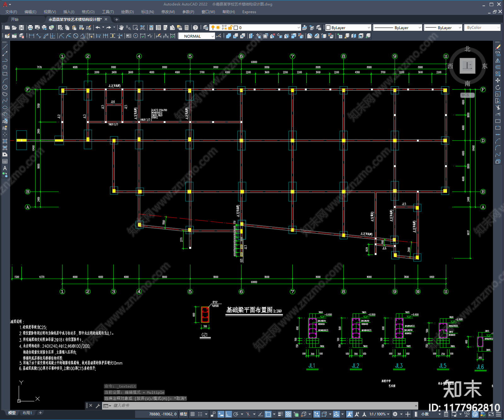The image size is (504, 420).
Task: Click the Plot printer icon
Action: pyautogui.click(x=30, y=28)
